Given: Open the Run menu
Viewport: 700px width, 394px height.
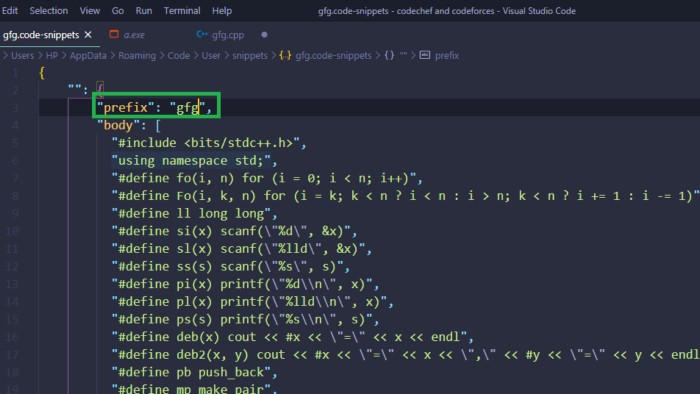Looking at the screenshot, I should click(x=144, y=11).
